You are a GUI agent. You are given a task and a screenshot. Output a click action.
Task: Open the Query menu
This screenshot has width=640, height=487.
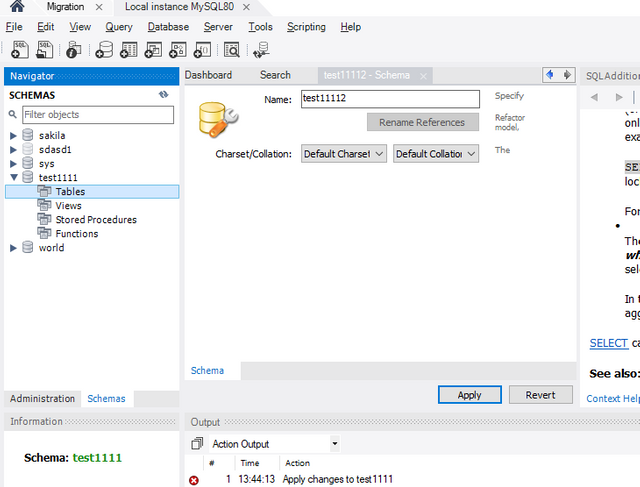click(119, 27)
